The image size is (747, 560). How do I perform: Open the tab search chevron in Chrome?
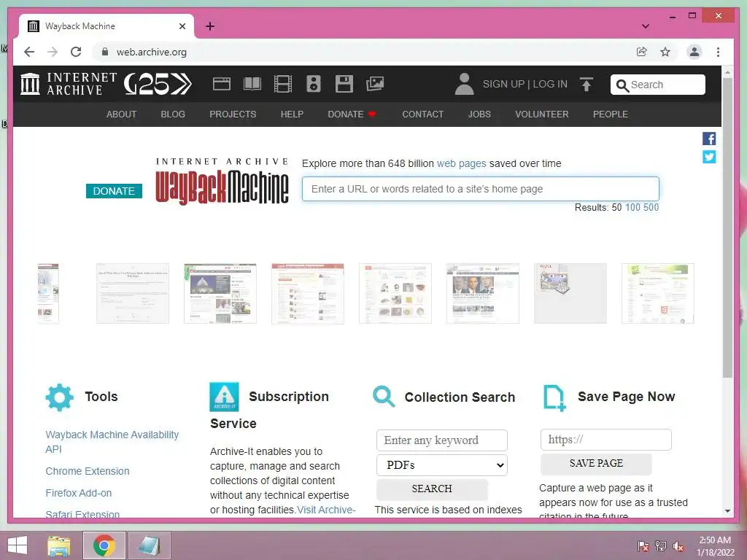[645, 26]
